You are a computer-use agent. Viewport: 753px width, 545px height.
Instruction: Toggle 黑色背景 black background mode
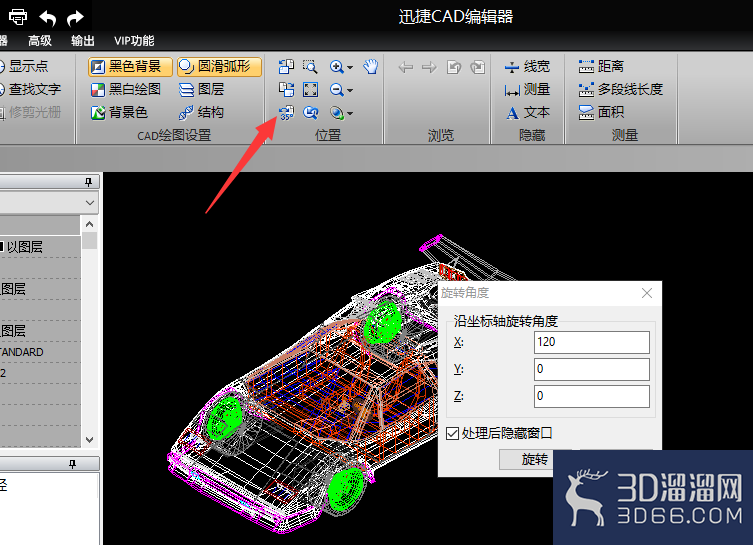[130, 66]
